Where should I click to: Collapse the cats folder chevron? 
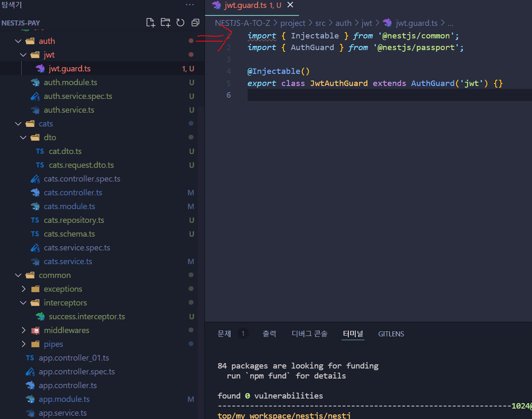[x=18, y=124]
